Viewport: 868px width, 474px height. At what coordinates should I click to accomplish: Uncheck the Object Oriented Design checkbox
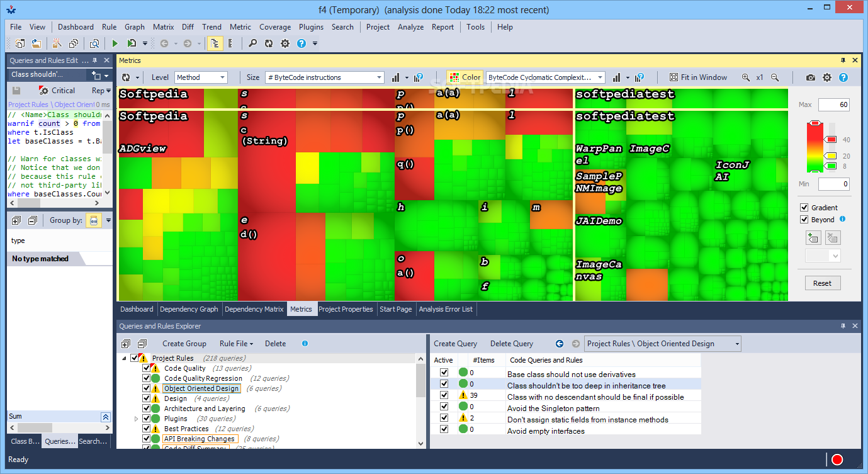(147, 388)
